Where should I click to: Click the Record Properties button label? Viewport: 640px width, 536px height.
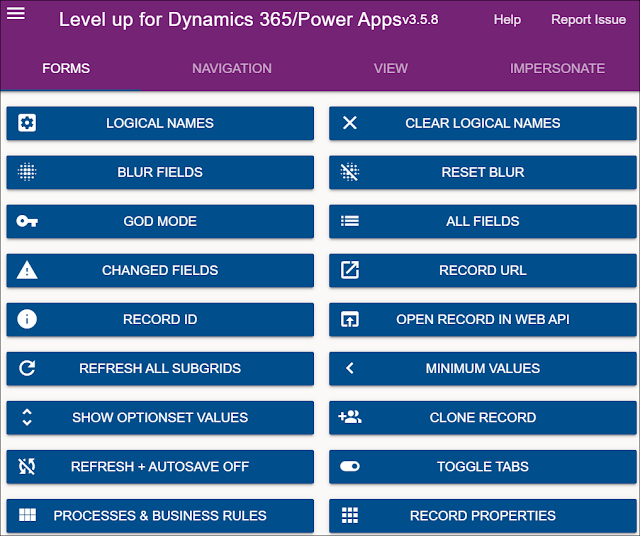(482, 516)
